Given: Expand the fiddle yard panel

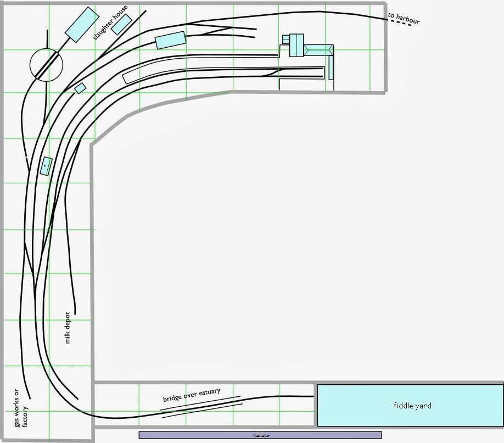Looking at the screenshot, I should [412, 406].
